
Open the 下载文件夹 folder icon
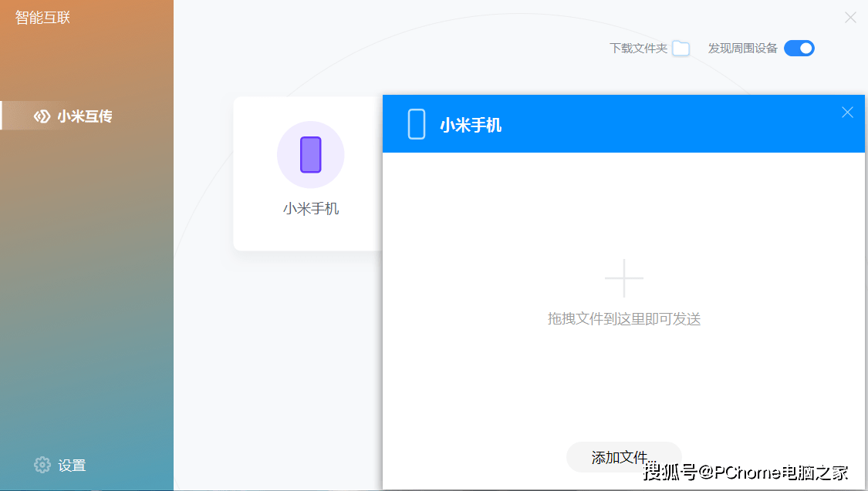pyautogui.click(x=681, y=49)
